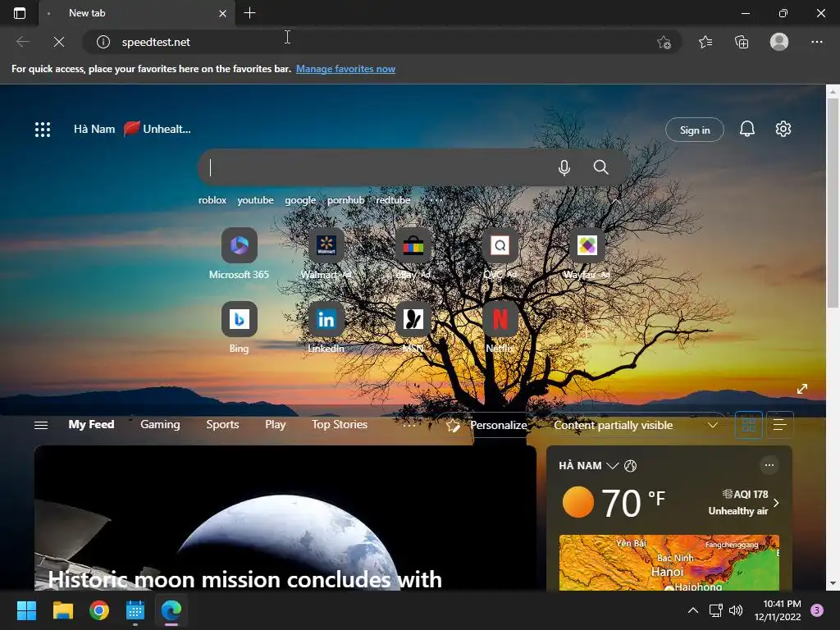Expand the background image to full view
The width and height of the screenshot is (840, 630).
pyautogui.click(x=802, y=389)
